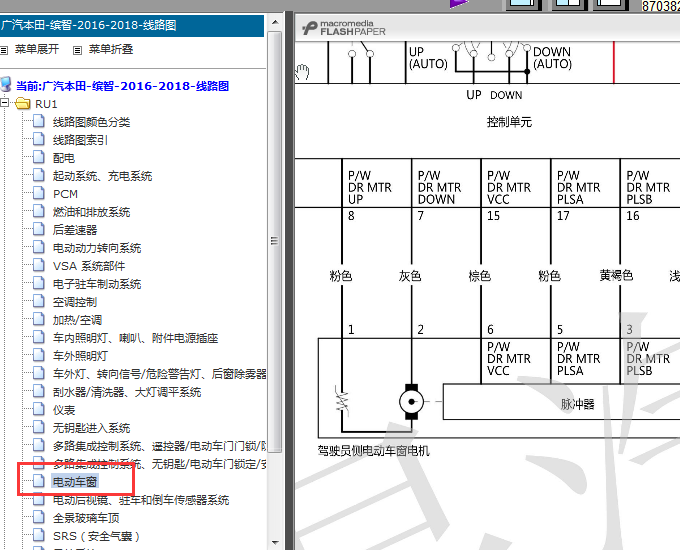
Task: Open 多路集成控制系统、无钥匙/电动车门锁定 entry
Action: point(160,464)
